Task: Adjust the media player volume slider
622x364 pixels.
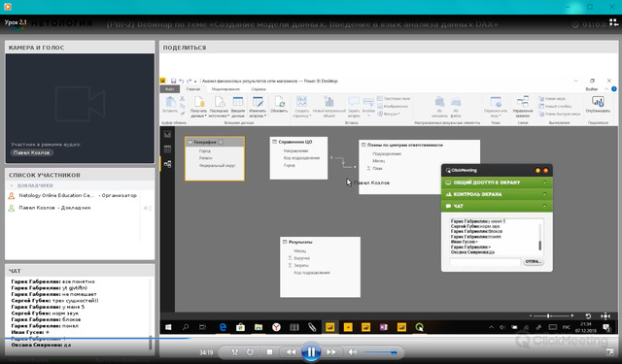Action: pos(380,352)
